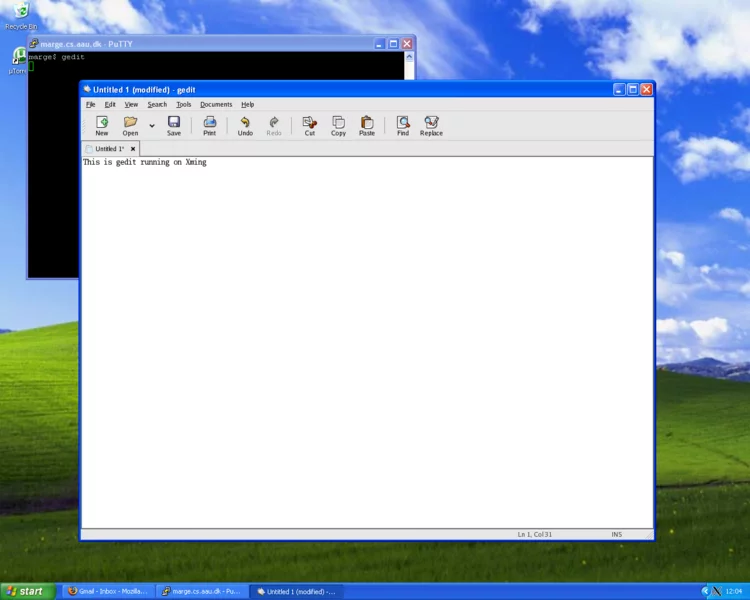Open the View menu

point(131,104)
